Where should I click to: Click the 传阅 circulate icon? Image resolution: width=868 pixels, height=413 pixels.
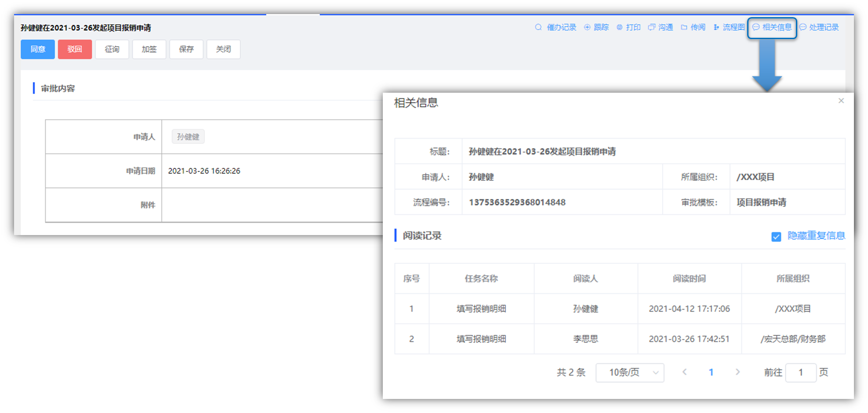pos(684,27)
